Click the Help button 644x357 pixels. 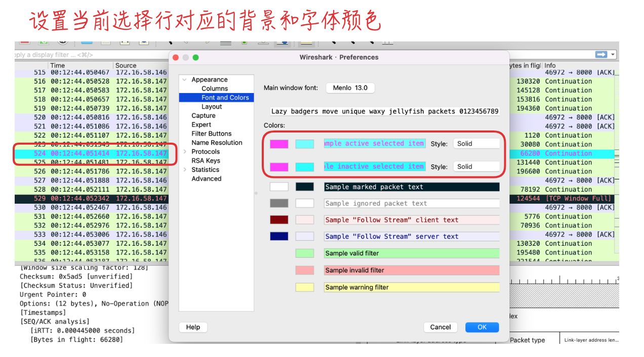click(x=193, y=327)
